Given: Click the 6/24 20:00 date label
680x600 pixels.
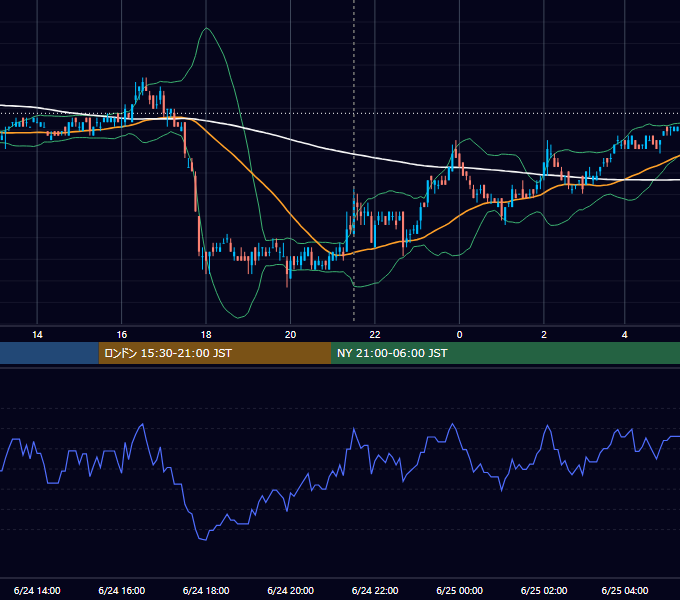Looking at the screenshot, I should coord(291,590).
